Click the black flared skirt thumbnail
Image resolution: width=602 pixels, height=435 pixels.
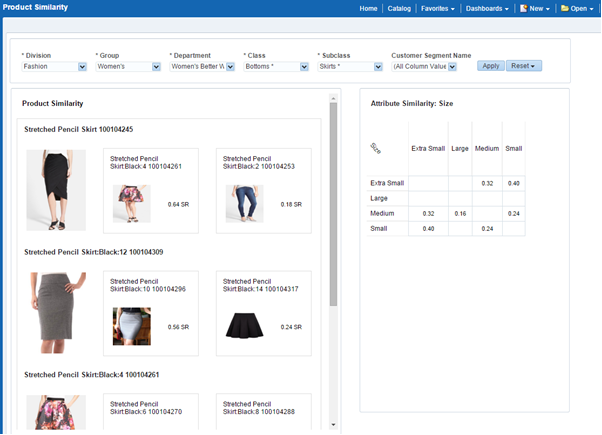[x=244, y=325]
